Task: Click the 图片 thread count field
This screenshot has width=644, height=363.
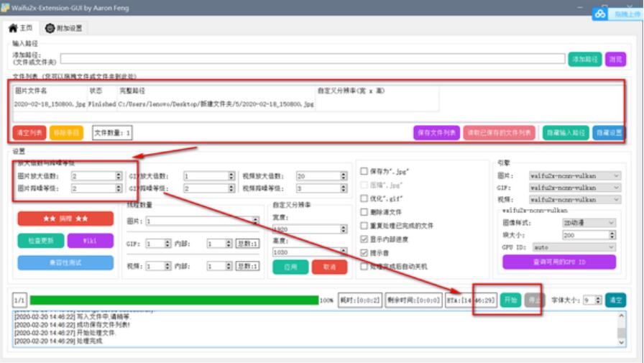Action: 202,221
